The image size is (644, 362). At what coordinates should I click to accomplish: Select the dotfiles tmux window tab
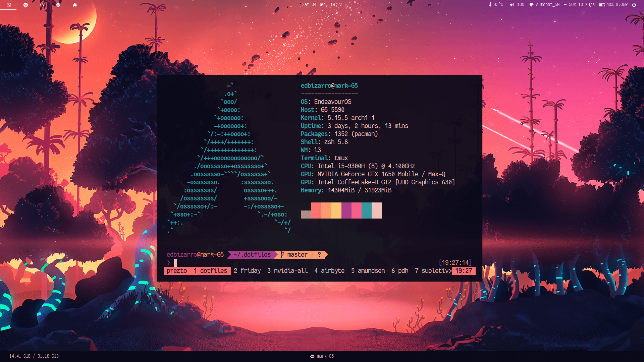(x=210, y=270)
